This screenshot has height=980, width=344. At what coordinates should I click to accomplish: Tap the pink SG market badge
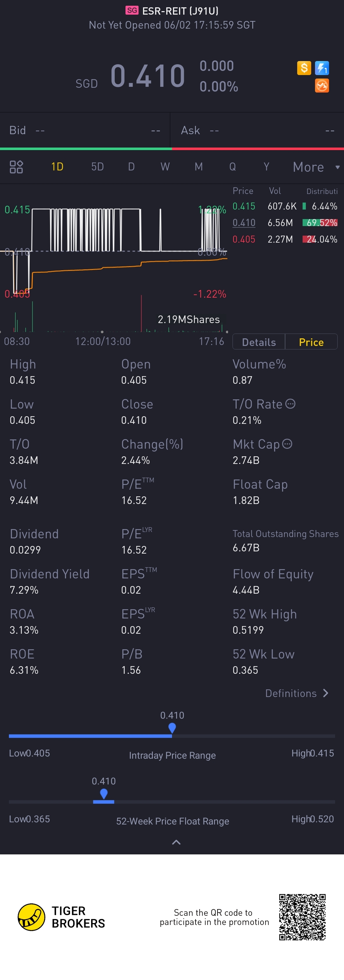click(x=132, y=10)
